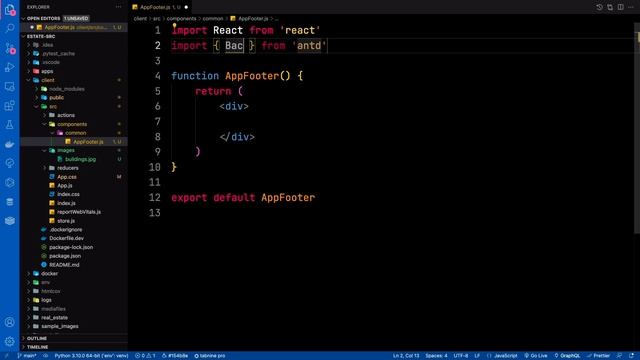Open store.js file

click(66, 221)
